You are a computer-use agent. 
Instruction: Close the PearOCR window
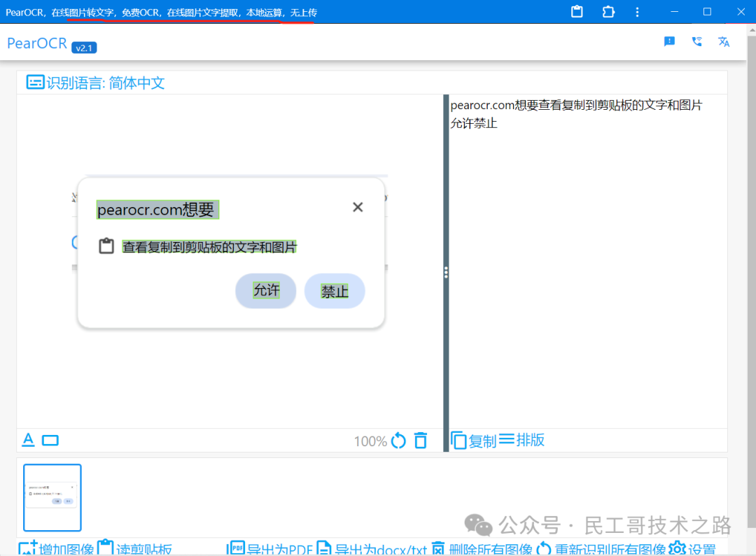(741, 12)
